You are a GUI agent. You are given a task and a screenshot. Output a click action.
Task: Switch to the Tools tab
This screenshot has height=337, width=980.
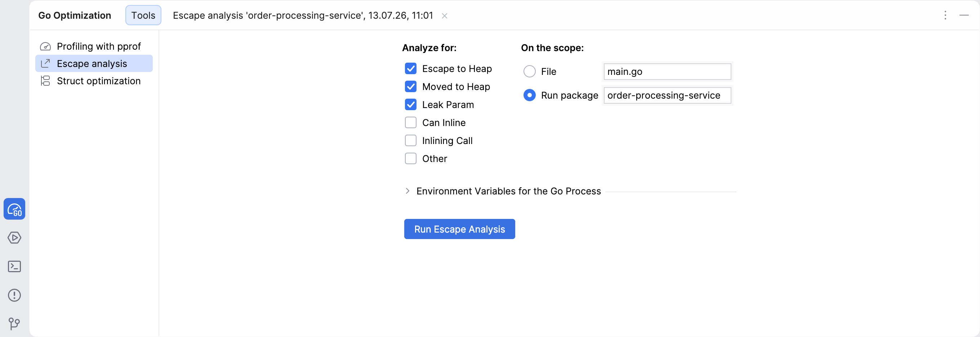[143, 15]
